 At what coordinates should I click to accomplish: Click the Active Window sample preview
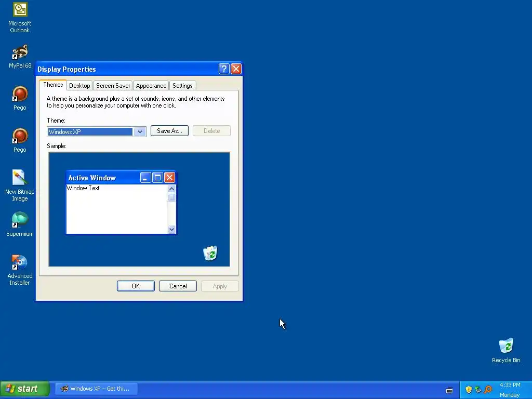coord(121,202)
